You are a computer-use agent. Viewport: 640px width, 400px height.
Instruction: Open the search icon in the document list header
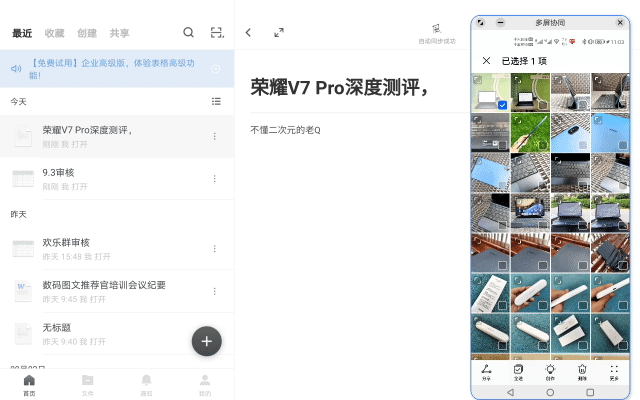click(188, 32)
